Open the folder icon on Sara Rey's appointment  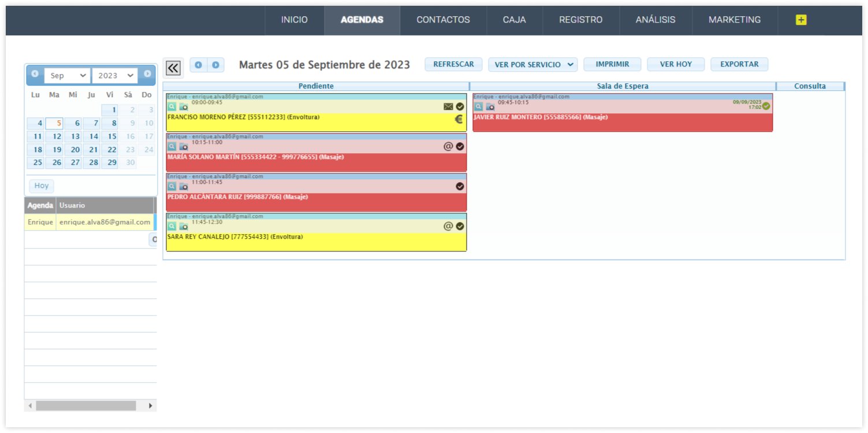[183, 226]
